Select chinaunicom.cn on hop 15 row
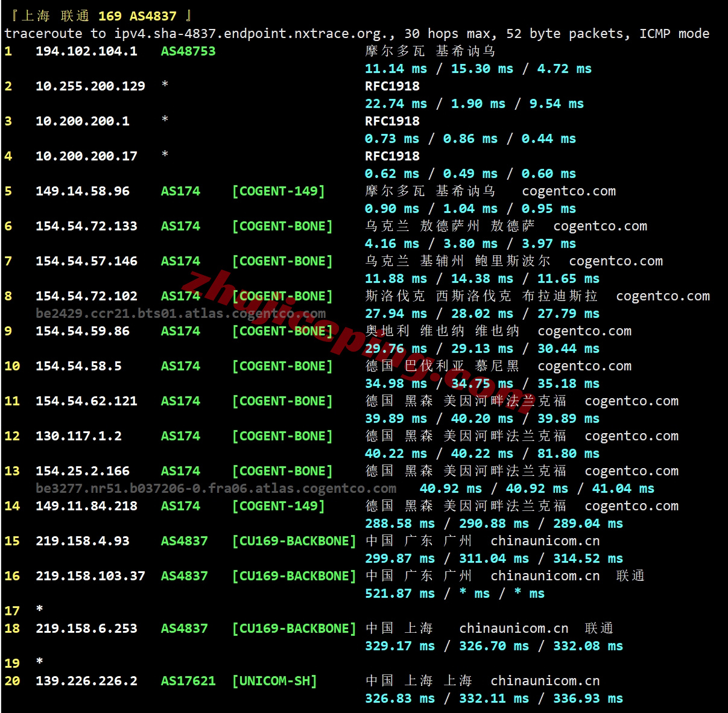Screen dimensions: 728x713 coord(545,541)
